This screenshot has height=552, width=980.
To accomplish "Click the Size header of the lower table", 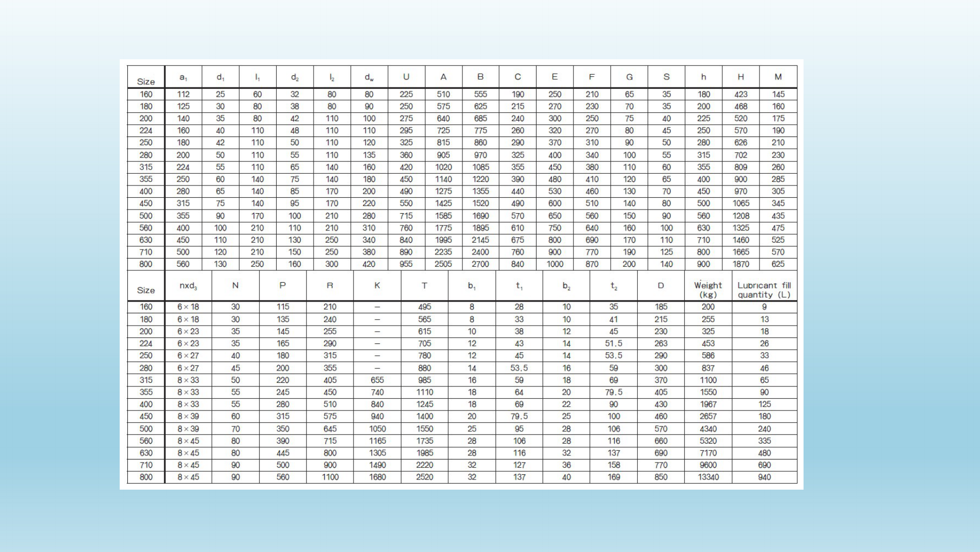I will coord(146,290).
